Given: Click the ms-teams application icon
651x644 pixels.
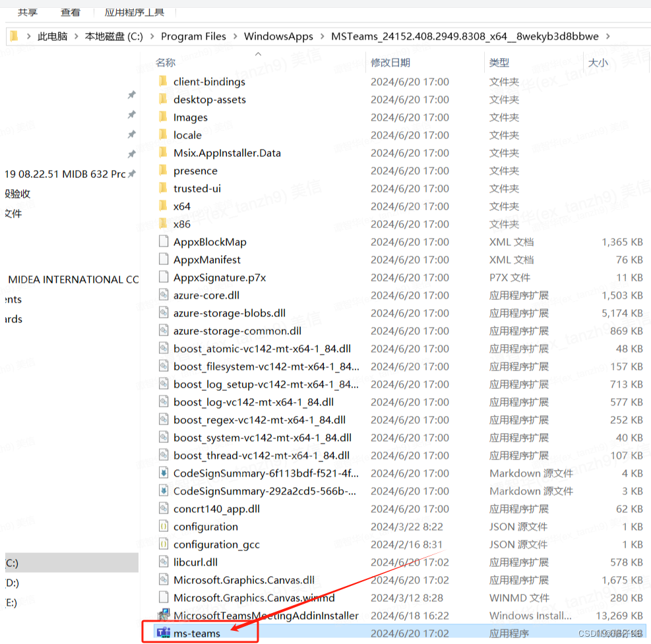Looking at the screenshot, I should pyautogui.click(x=164, y=633).
